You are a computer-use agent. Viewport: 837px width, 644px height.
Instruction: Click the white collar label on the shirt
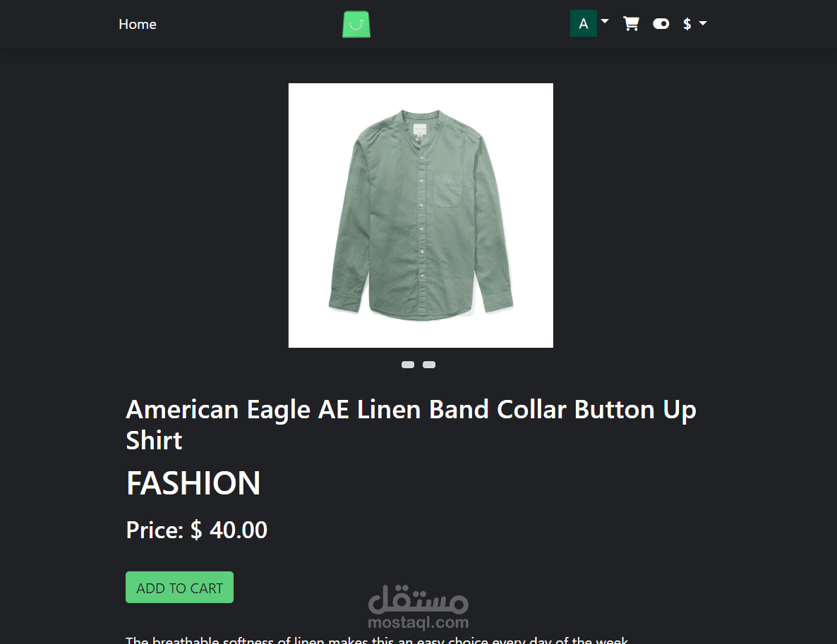pos(420,129)
